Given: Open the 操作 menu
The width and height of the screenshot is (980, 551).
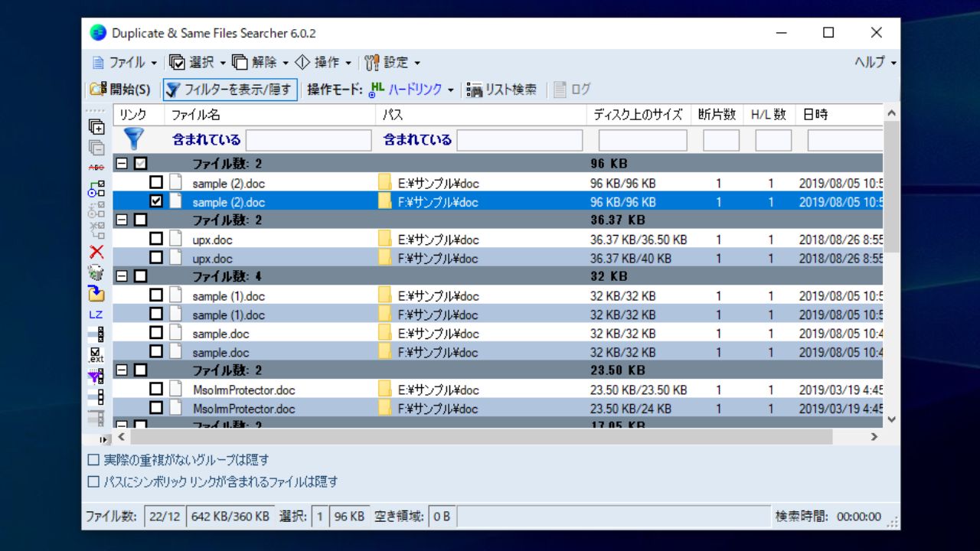Looking at the screenshot, I should (x=324, y=62).
